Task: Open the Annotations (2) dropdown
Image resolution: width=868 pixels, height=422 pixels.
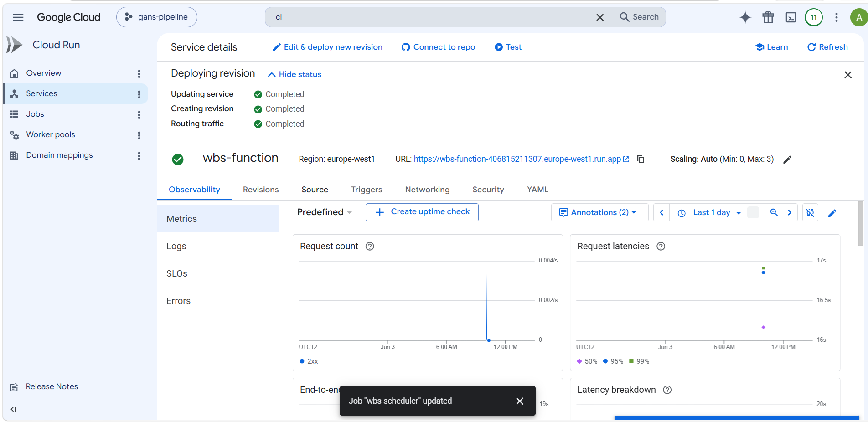Action: pyautogui.click(x=599, y=212)
